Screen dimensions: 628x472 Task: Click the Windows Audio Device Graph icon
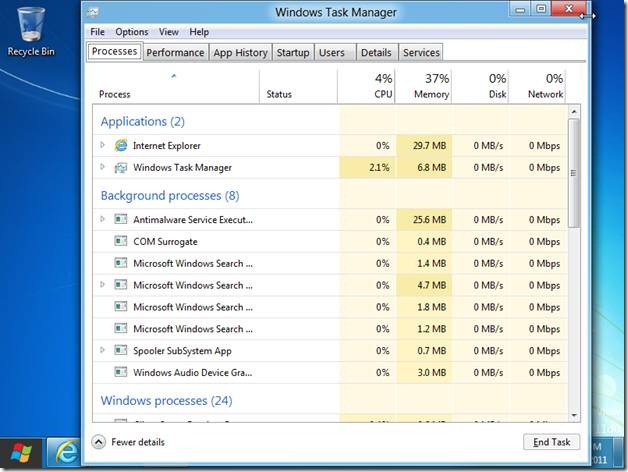[121, 373]
